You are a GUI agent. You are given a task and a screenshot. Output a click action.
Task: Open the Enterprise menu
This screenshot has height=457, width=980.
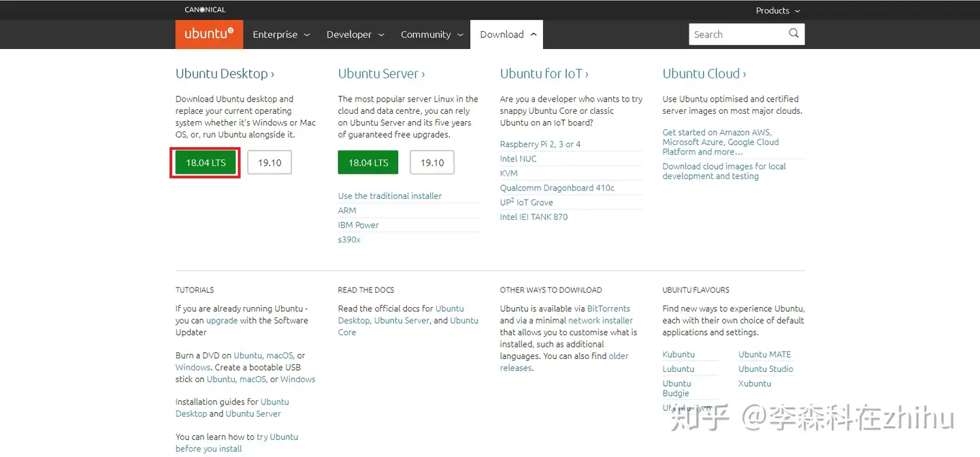point(281,34)
